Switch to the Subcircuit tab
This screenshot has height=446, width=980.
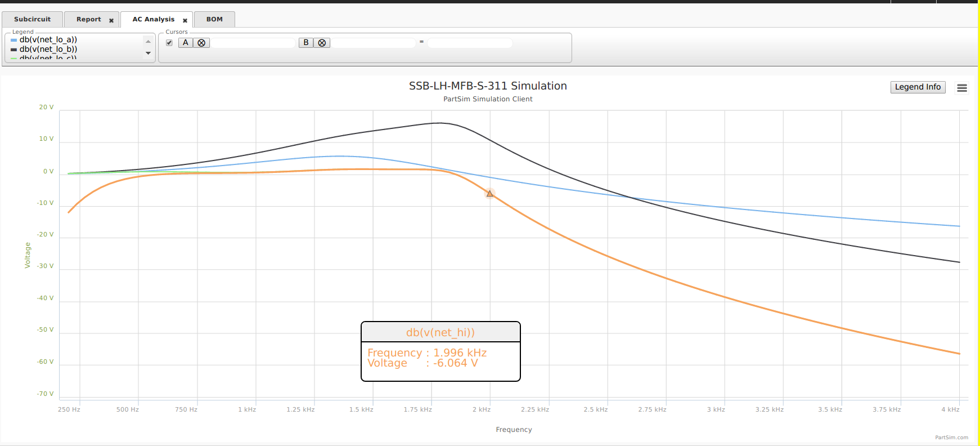[x=32, y=19]
